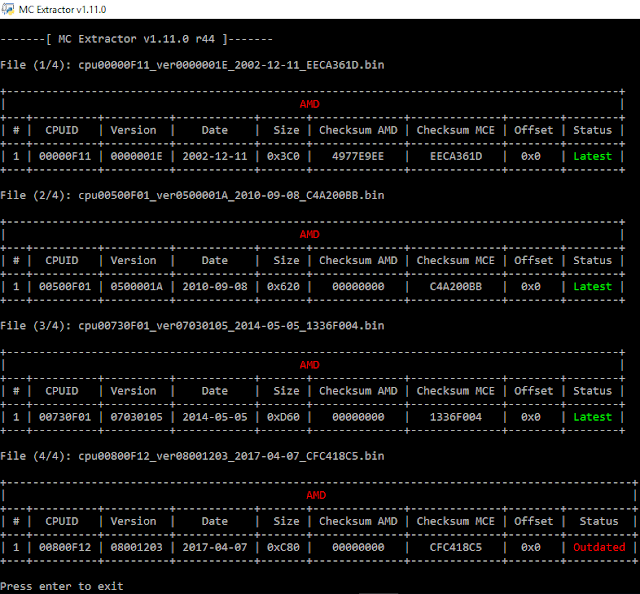
Task: Select File (4/4) cpu00800F12 filename line
Action: [192, 456]
